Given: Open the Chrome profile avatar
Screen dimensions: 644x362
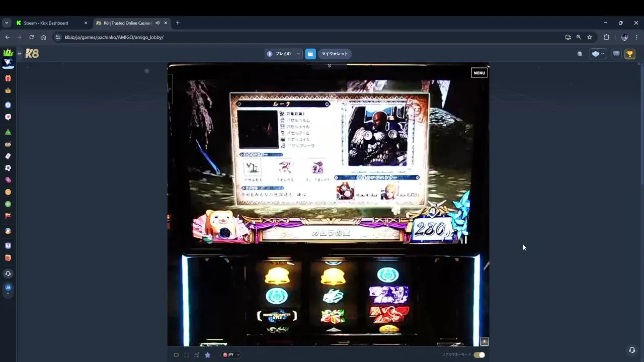Looking at the screenshot, I should [x=624, y=37].
